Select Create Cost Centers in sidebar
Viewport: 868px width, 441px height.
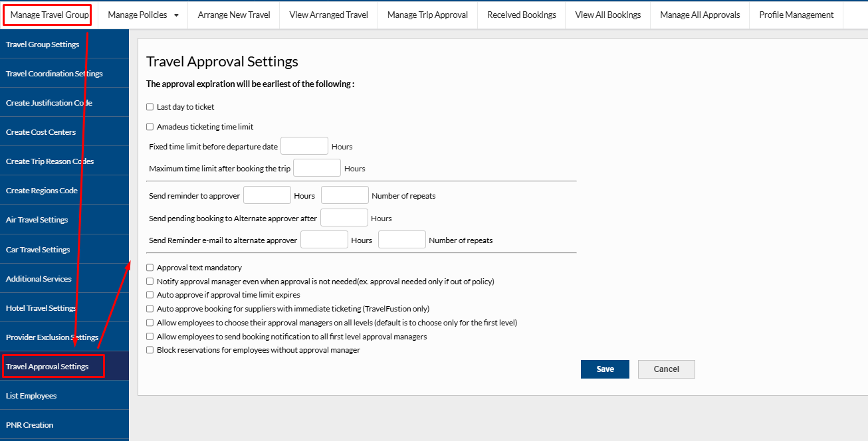[64, 132]
